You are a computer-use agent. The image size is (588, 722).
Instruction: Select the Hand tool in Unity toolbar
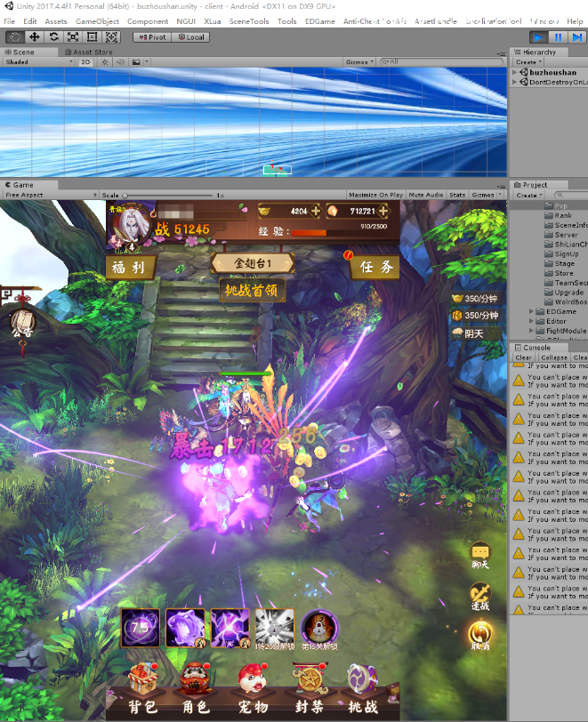15,36
